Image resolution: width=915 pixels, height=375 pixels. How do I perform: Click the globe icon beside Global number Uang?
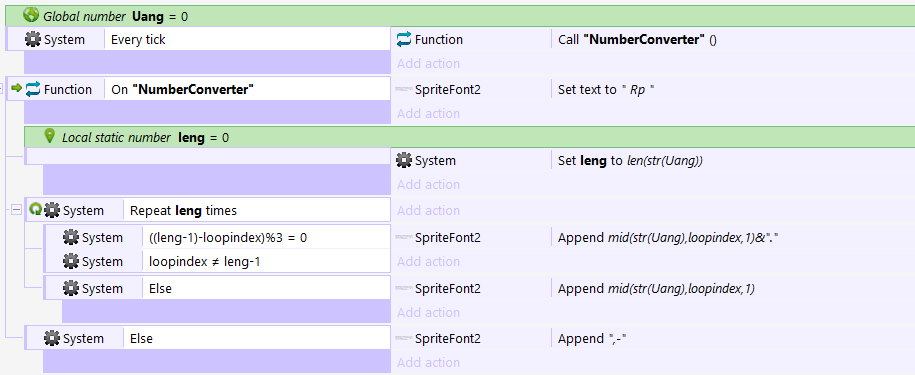(x=31, y=15)
